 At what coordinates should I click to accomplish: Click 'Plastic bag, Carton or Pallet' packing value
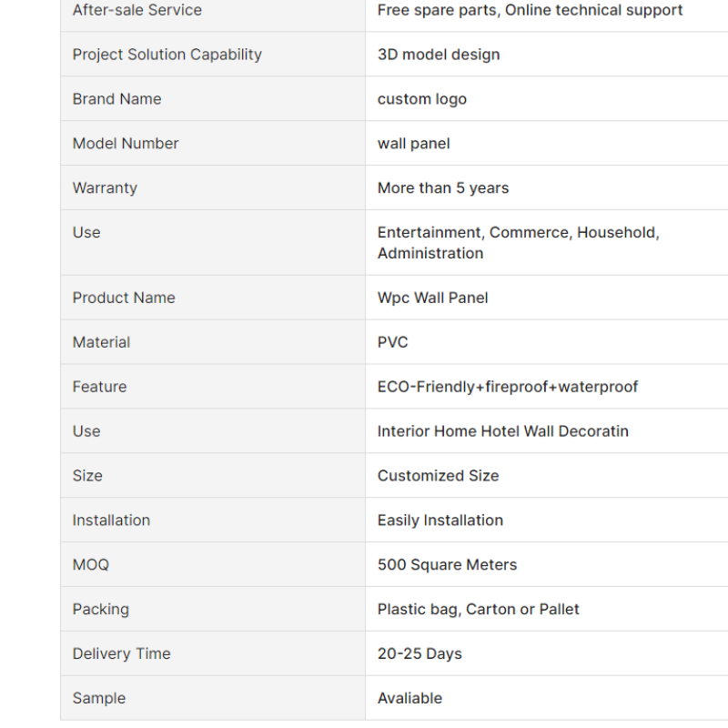479,609
